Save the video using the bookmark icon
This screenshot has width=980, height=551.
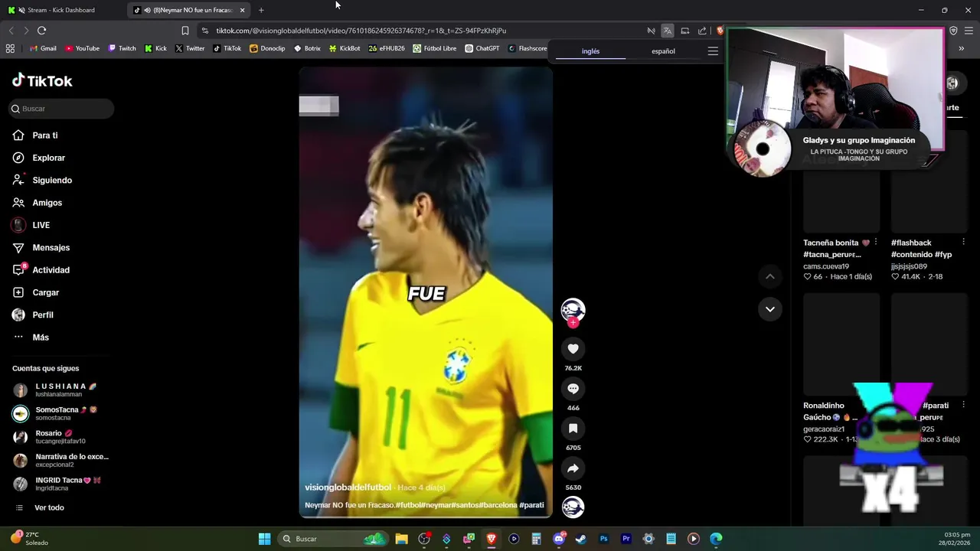point(573,429)
